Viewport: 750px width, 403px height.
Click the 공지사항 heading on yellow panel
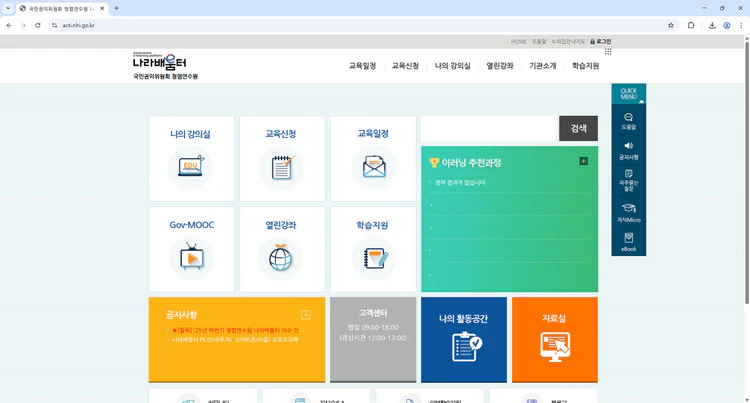click(181, 315)
